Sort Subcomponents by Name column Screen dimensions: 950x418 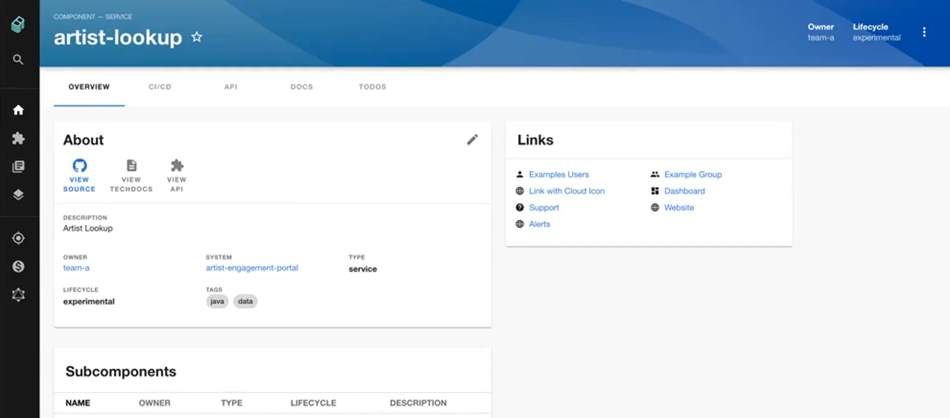click(x=78, y=403)
